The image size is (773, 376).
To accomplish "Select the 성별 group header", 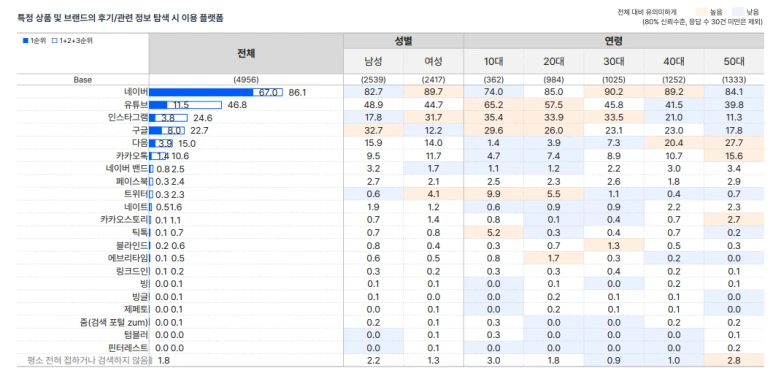I will pyautogui.click(x=403, y=41).
